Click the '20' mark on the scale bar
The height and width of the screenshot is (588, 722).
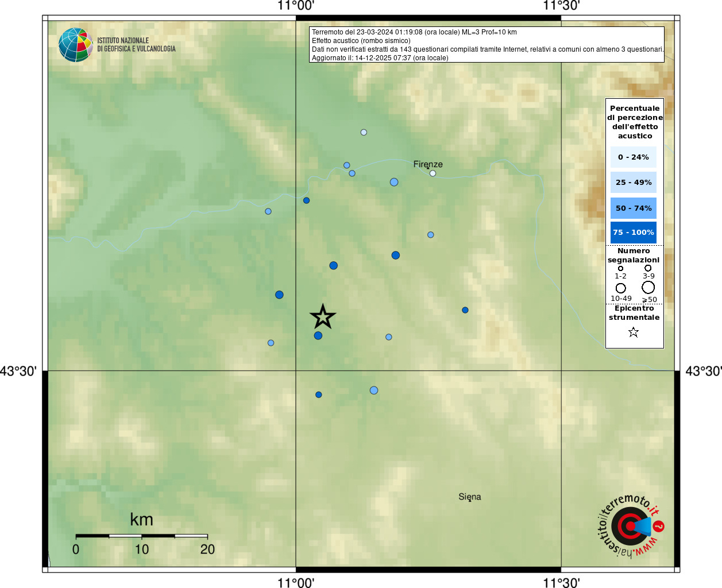point(207,550)
